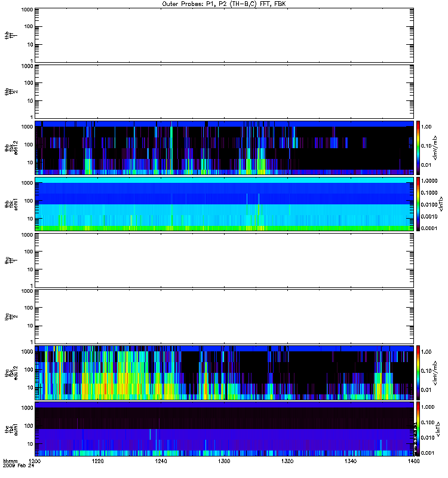
Task: Click "0.01" on the thb edc12 colour scale
Action: coord(426,165)
